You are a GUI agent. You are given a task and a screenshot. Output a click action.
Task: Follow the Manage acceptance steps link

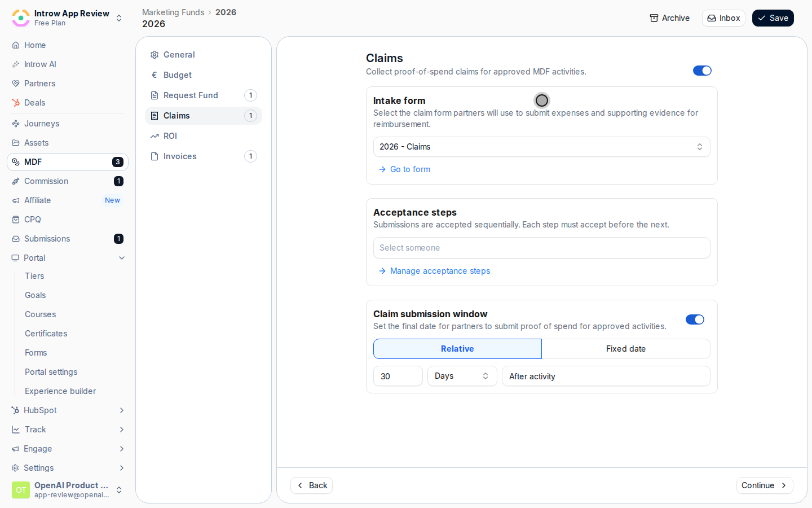[x=440, y=271]
